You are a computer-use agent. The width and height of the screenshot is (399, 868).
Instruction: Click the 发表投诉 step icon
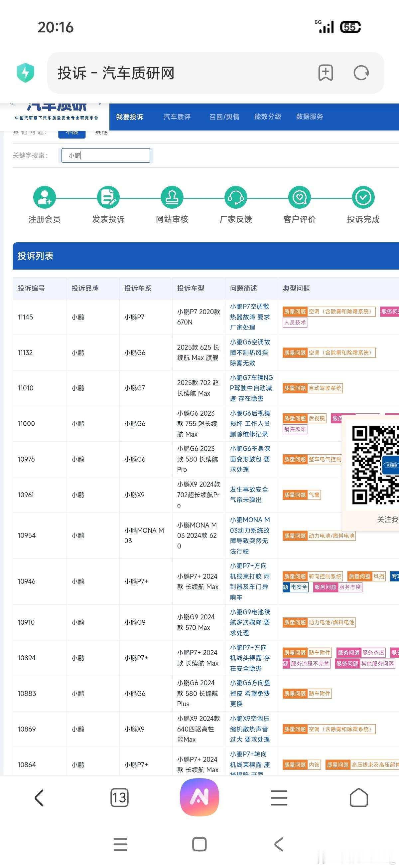pos(108,197)
